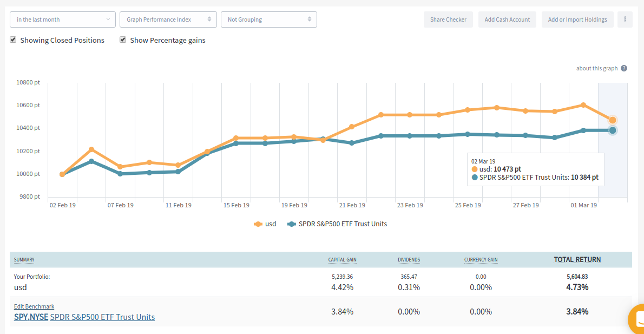This screenshot has height=334, width=644.
Task: Click the three-dot more options icon
Action: [625, 19]
